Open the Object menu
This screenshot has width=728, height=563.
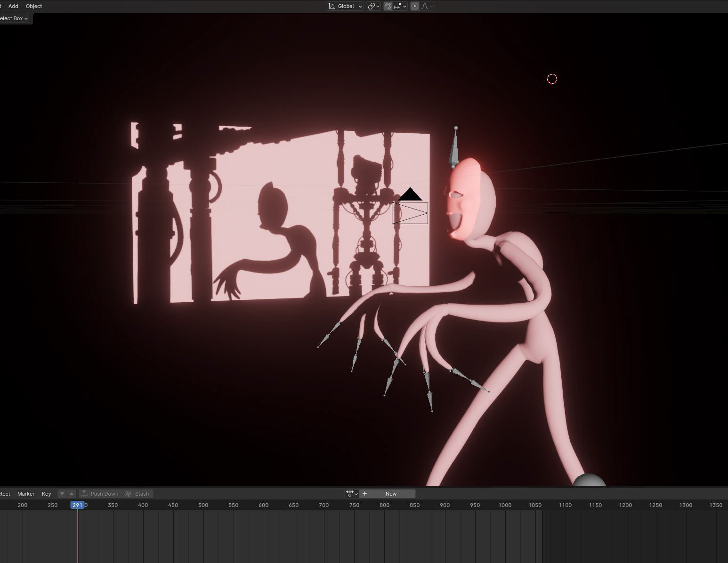(x=34, y=6)
